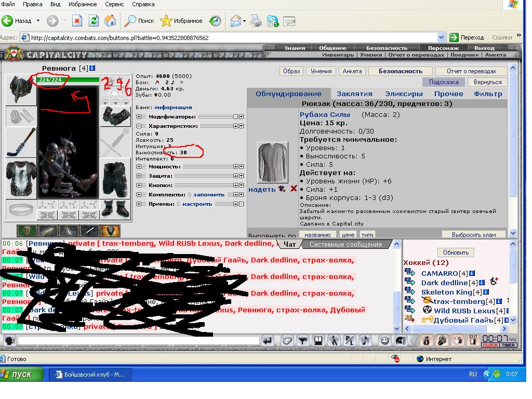Click the Рубаха Силы sweater thumbnail

[273, 163]
